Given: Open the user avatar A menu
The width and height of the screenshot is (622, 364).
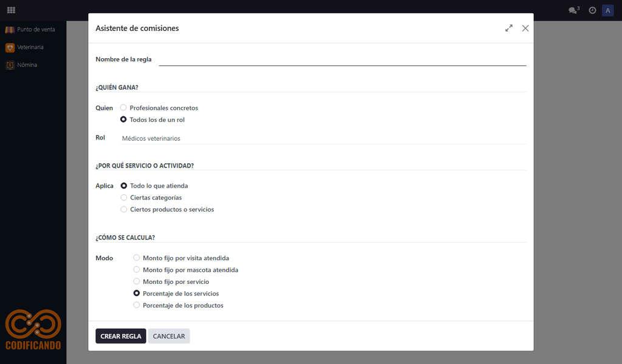Looking at the screenshot, I should point(607,10).
